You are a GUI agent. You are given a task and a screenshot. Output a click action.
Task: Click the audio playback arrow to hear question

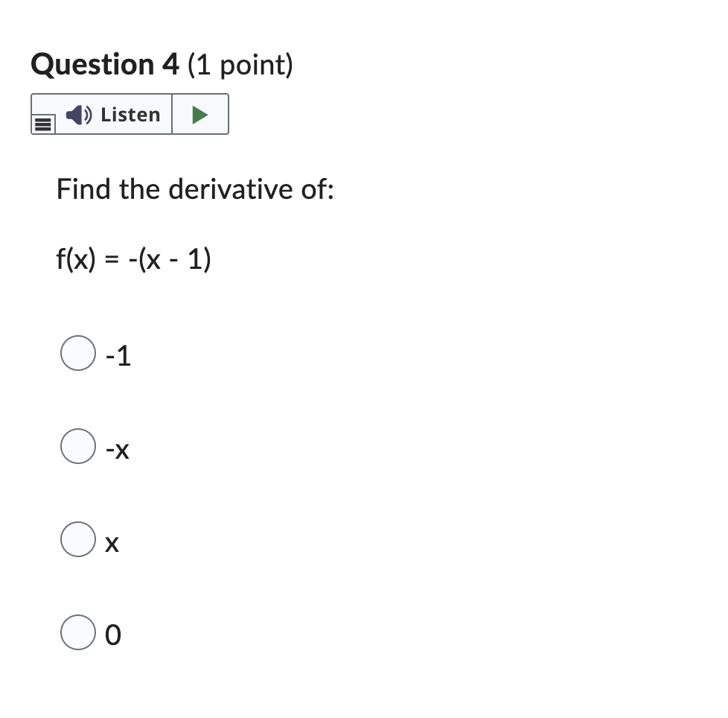click(x=199, y=113)
